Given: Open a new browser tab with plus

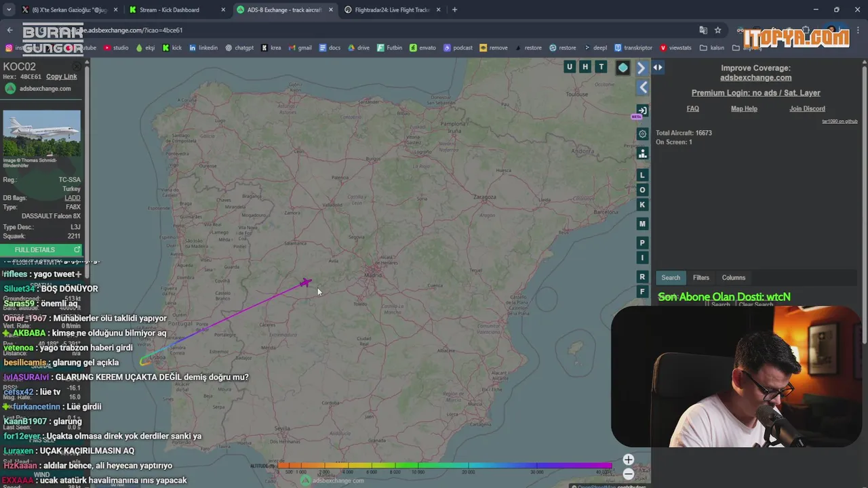Looking at the screenshot, I should pyautogui.click(x=454, y=10).
